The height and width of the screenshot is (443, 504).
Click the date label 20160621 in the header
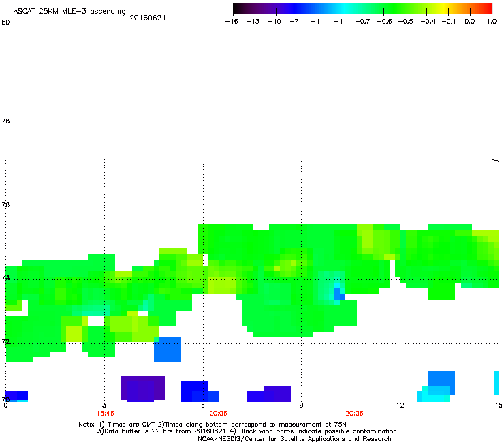click(148, 18)
